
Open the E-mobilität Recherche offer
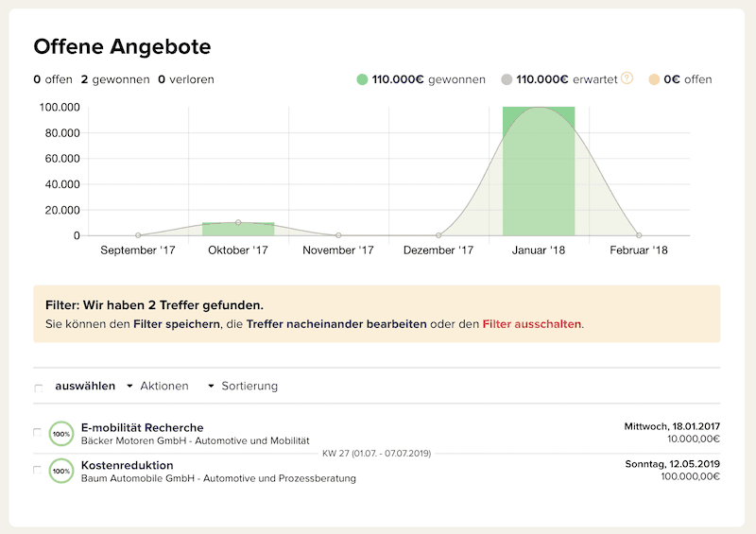[142, 427]
